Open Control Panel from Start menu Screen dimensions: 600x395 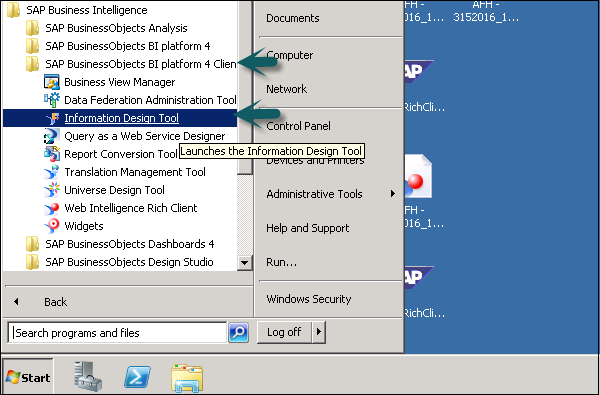(x=298, y=126)
